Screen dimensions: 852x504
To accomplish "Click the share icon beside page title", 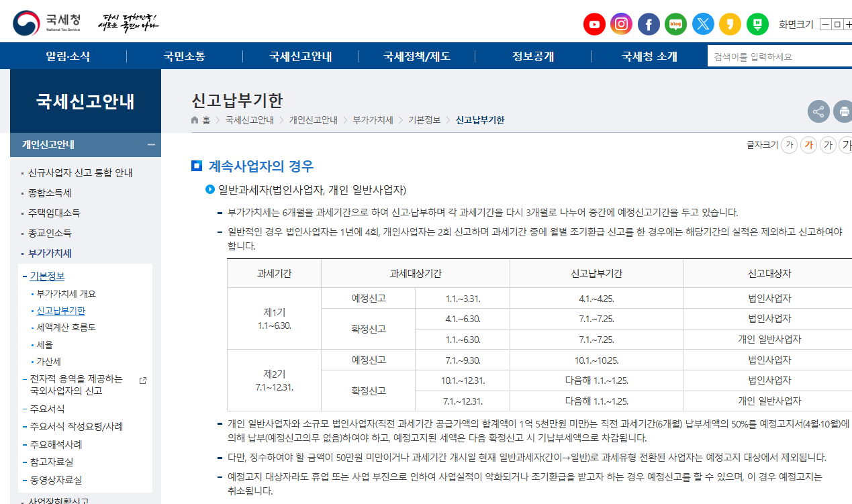I will 818,111.
